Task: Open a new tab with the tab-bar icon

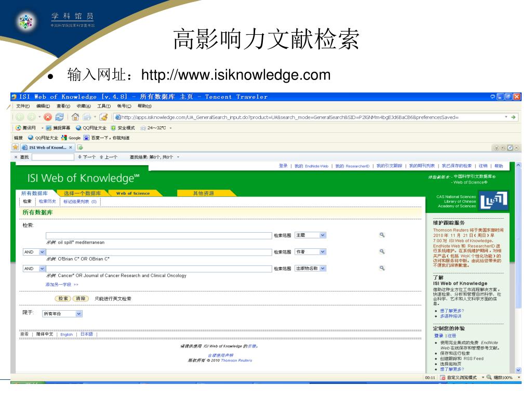Action: (x=80, y=147)
